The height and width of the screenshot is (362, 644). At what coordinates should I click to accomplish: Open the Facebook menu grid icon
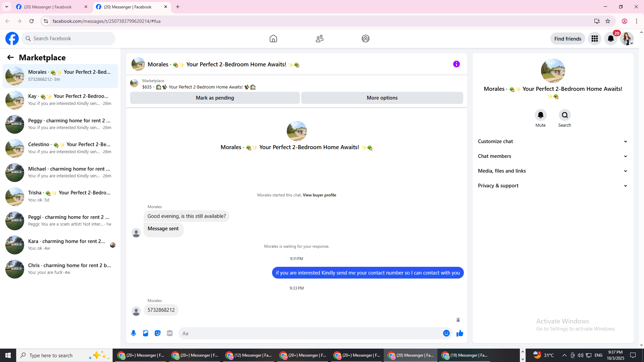coord(595,39)
